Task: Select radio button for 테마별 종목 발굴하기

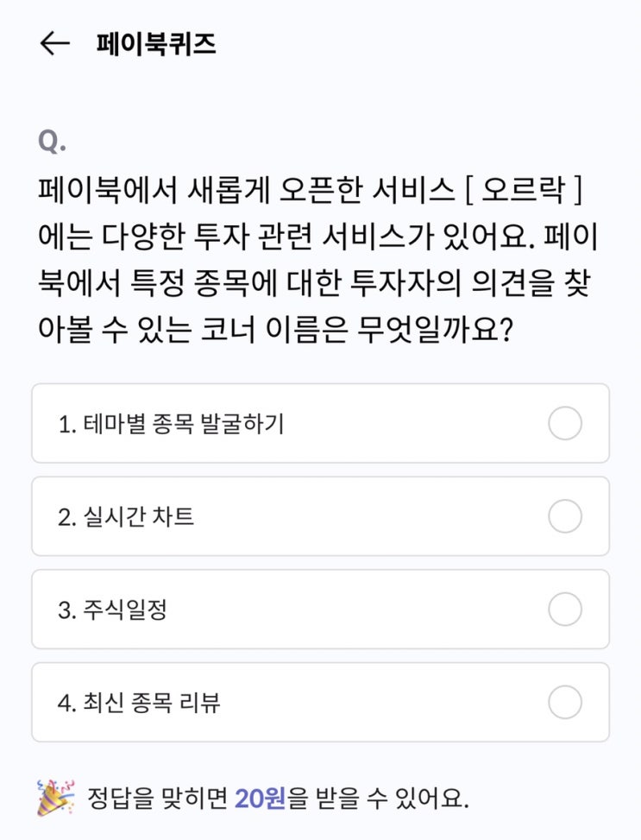Action: 564,424
